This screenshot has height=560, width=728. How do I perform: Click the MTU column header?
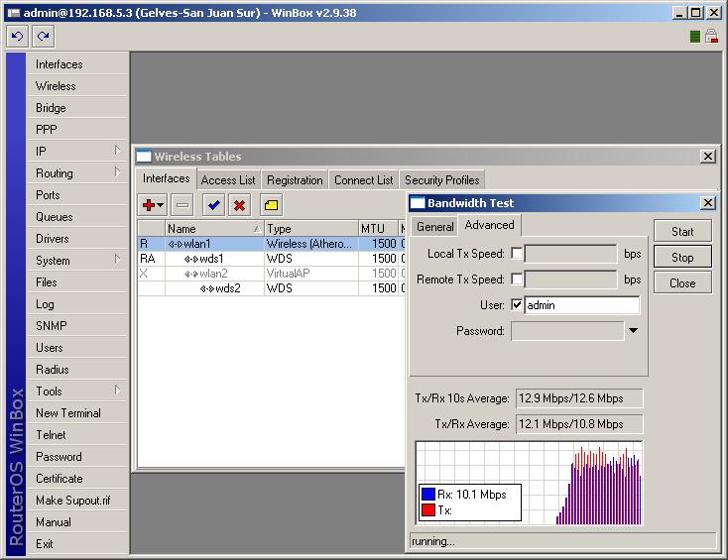[x=378, y=228]
